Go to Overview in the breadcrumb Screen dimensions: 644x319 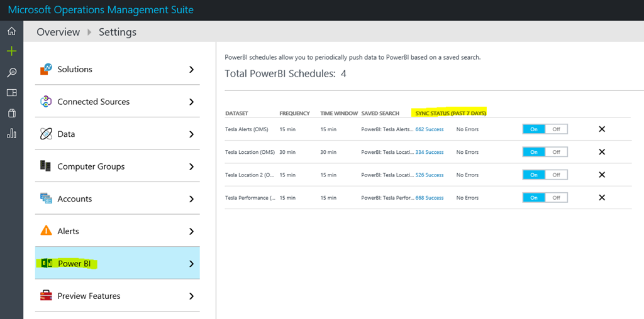point(58,32)
